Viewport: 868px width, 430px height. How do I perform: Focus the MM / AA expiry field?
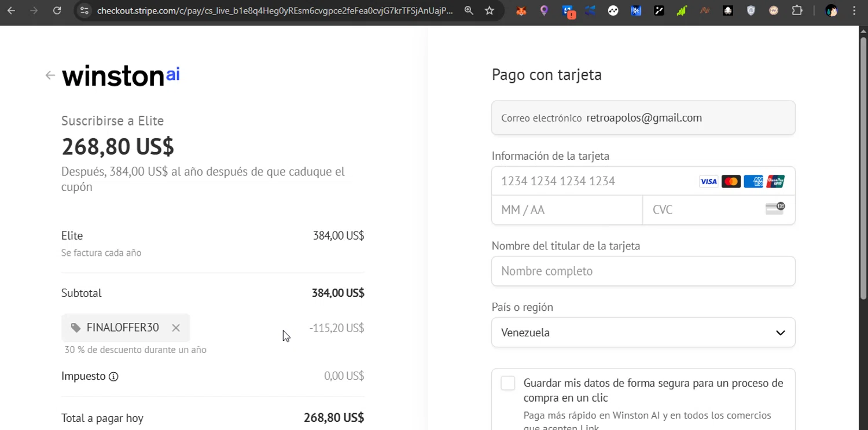pyautogui.click(x=567, y=210)
